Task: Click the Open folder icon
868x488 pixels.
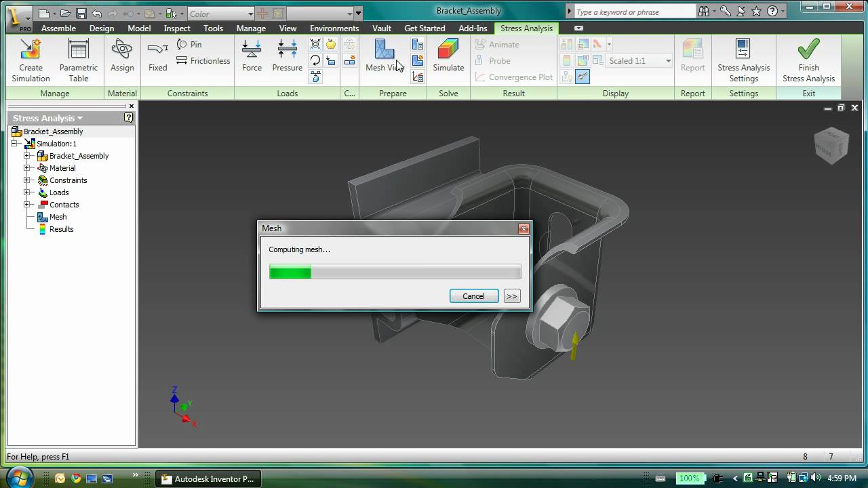Action: (65, 13)
